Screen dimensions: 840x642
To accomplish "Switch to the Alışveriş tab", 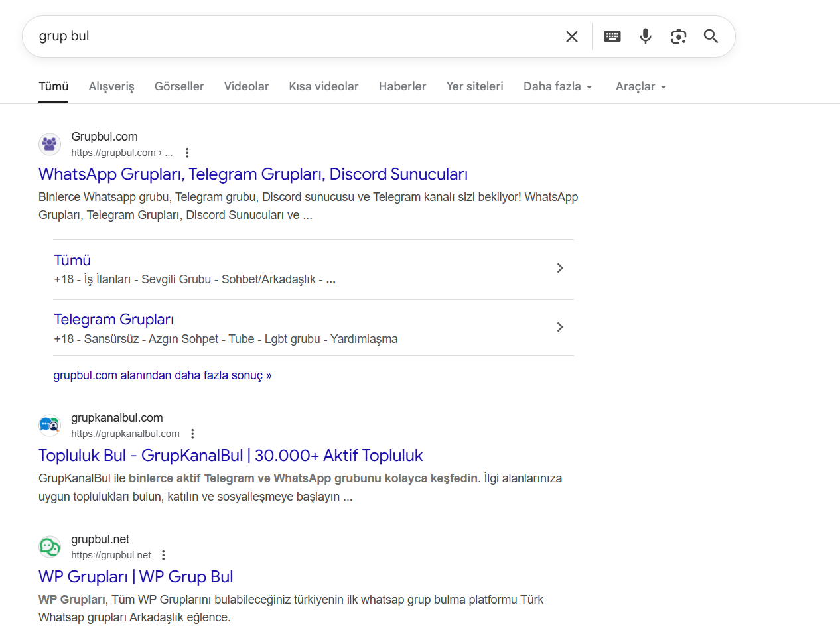I will (x=111, y=86).
